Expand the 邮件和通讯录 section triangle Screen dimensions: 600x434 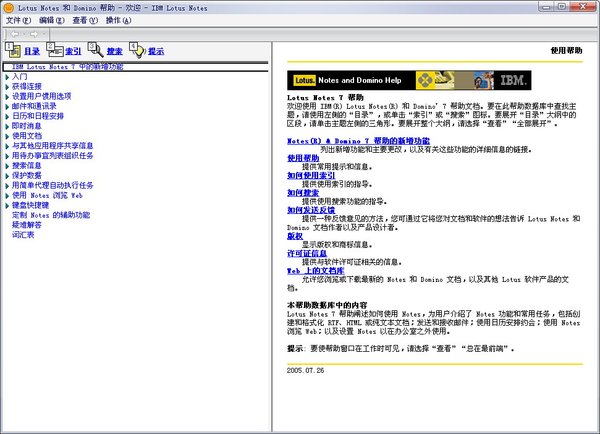5,106
